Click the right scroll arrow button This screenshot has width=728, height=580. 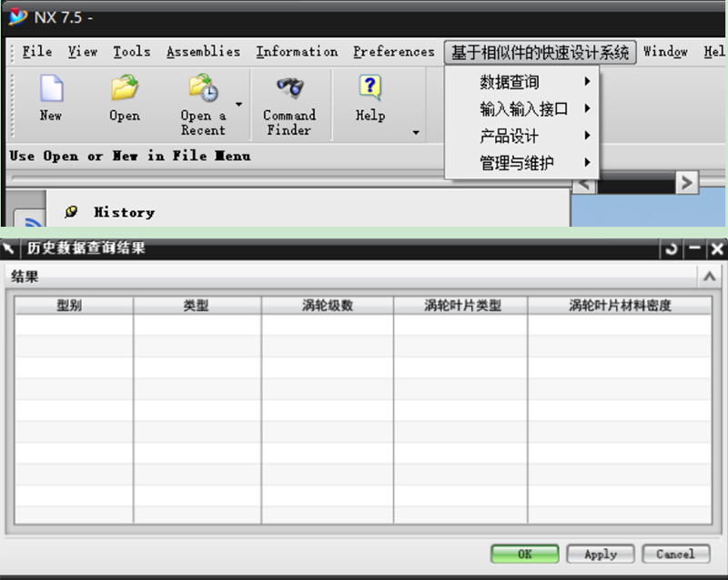tap(687, 182)
